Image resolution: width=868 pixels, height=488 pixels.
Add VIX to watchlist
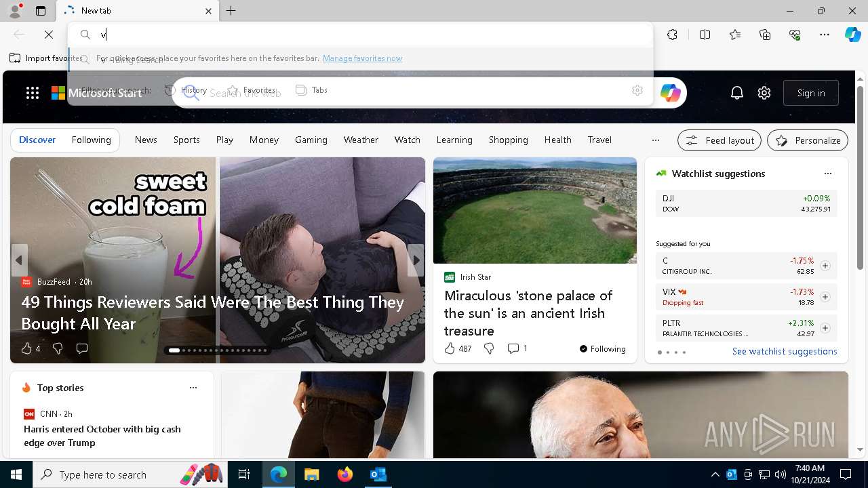(x=825, y=297)
